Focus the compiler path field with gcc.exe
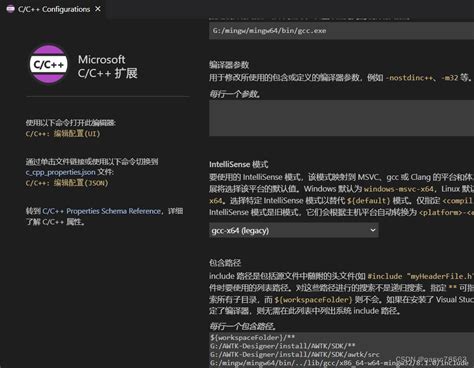474x368 pixels. [341, 31]
